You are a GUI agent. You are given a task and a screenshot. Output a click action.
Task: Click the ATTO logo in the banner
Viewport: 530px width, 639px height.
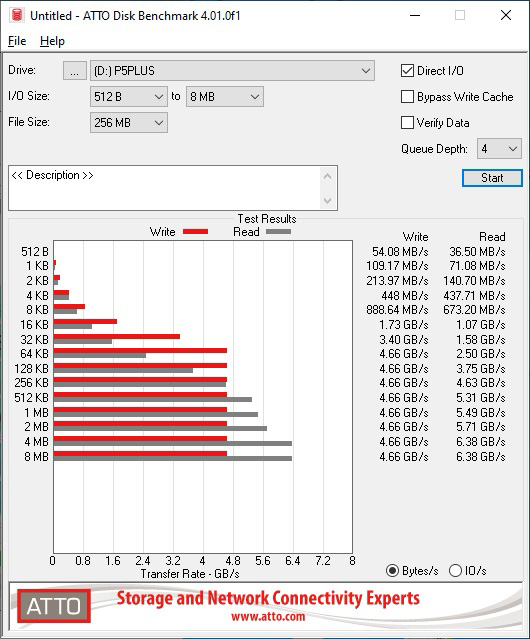(x=54, y=606)
